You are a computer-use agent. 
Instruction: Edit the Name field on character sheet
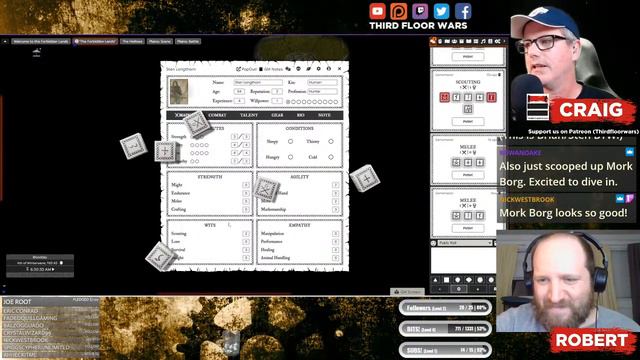258,82
